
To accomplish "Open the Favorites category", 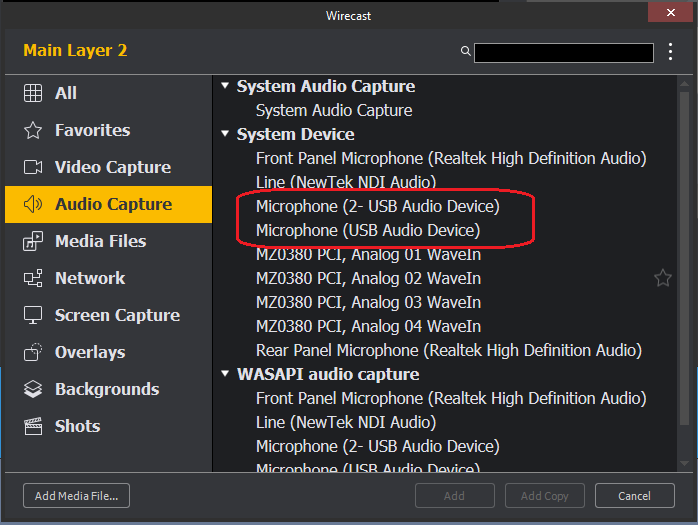I will tap(109, 130).
